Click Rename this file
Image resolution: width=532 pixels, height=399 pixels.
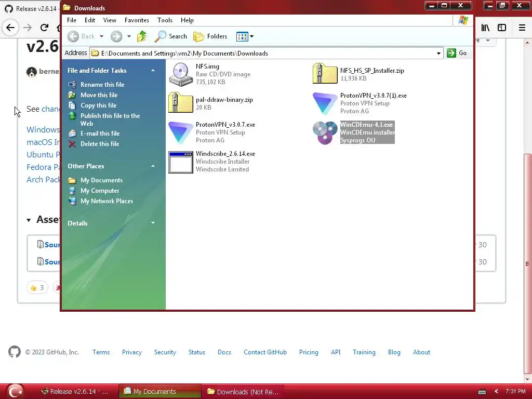tap(102, 85)
